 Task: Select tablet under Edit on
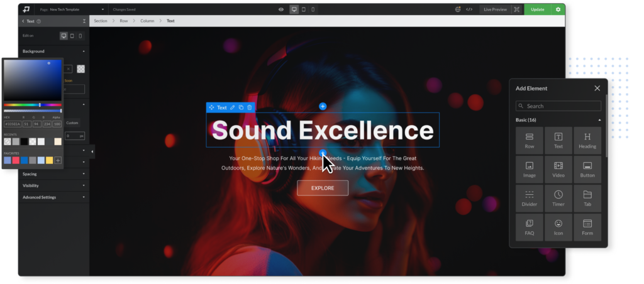72,36
